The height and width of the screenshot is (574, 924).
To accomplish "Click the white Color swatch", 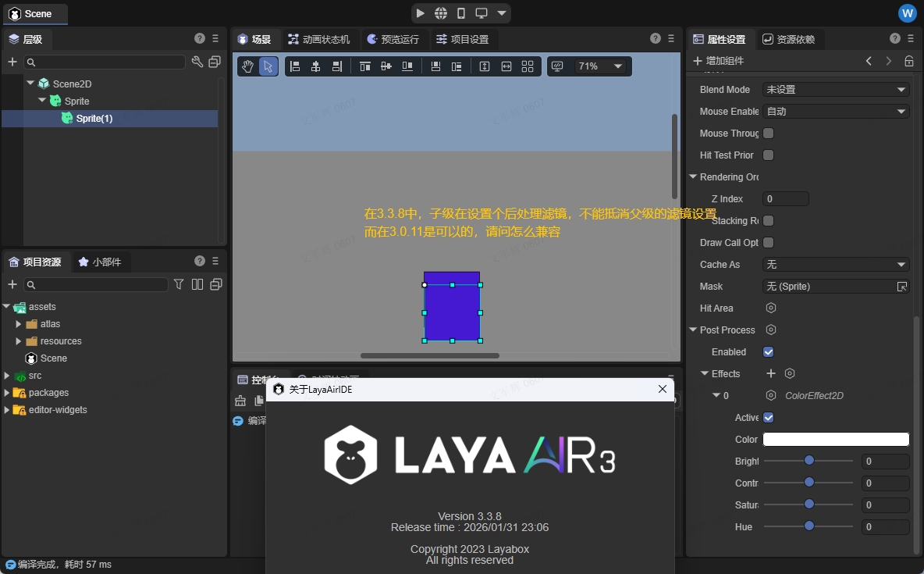I will pyautogui.click(x=835, y=440).
